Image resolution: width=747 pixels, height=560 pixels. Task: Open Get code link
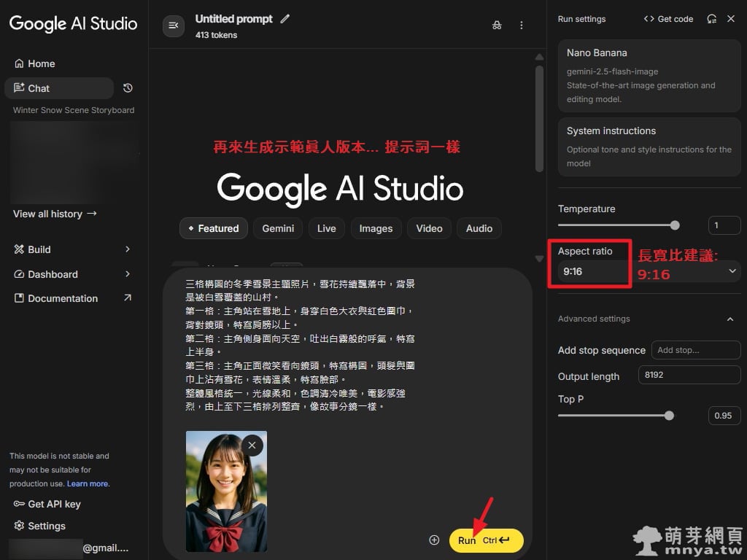668,19
